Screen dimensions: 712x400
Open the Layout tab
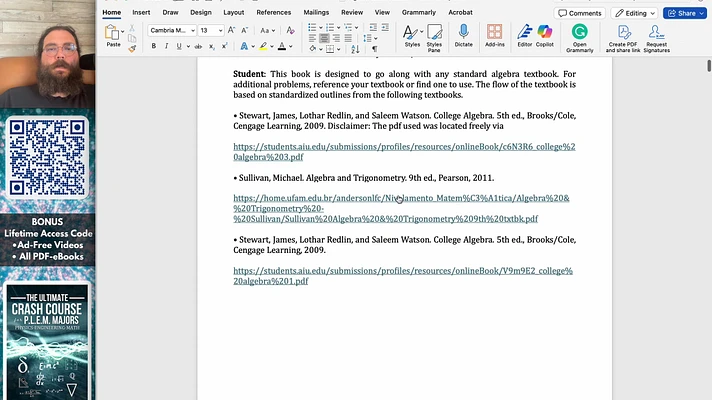tap(233, 12)
